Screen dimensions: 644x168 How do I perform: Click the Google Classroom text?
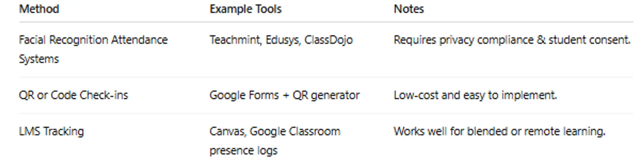click(x=295, y=132)
